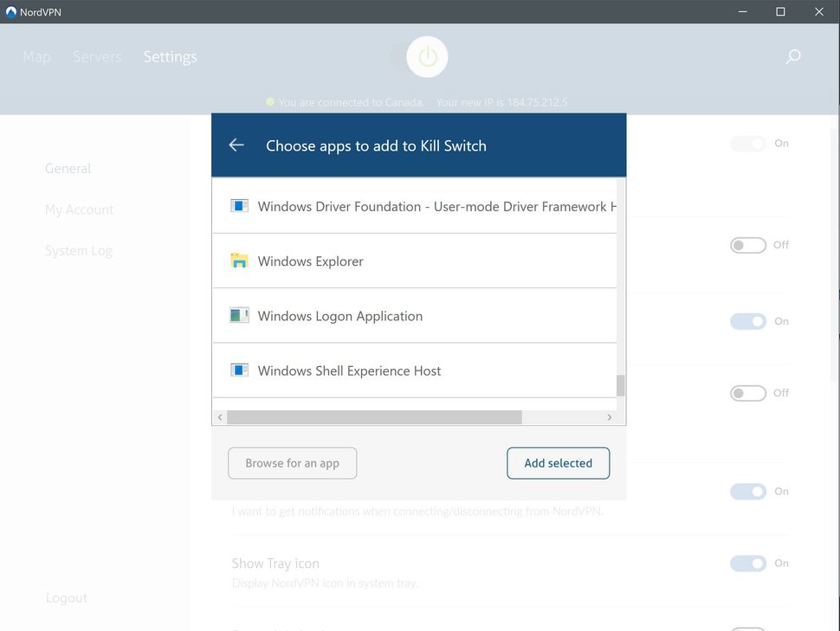Image resolution: width=840 pixels, height=631 pixels.
Task: Go to My Account section
Action: click(x=79, y=209)
